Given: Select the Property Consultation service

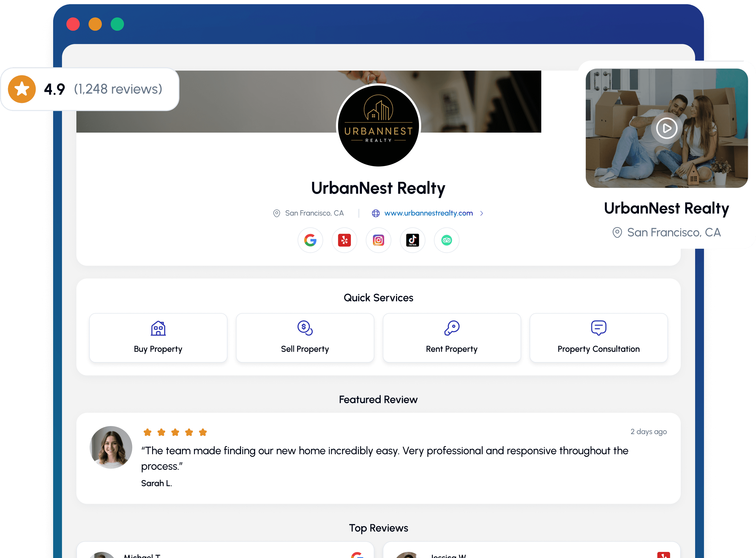Looking at the screenshot, I should [598, 338].
